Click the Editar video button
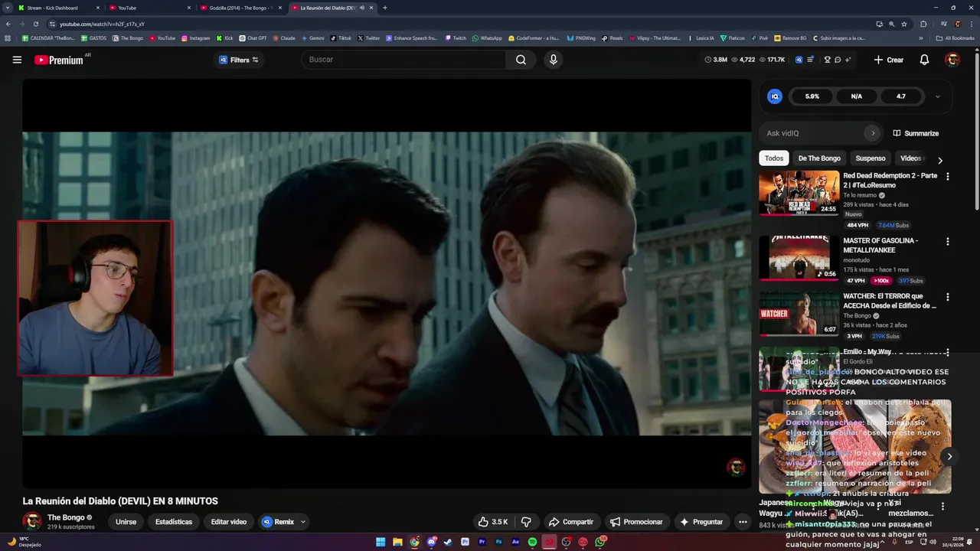Viewport: 980px width, 551px height. tap(229, 522)
